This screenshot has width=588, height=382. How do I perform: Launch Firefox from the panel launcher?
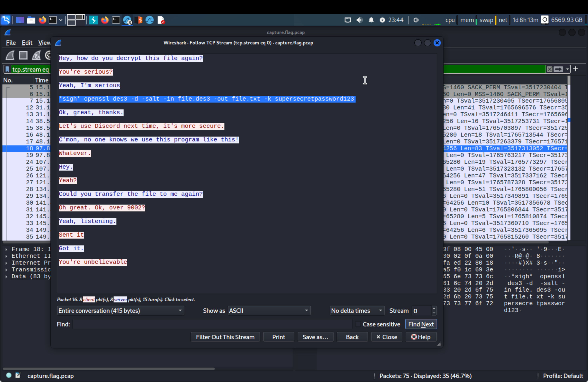42,20
